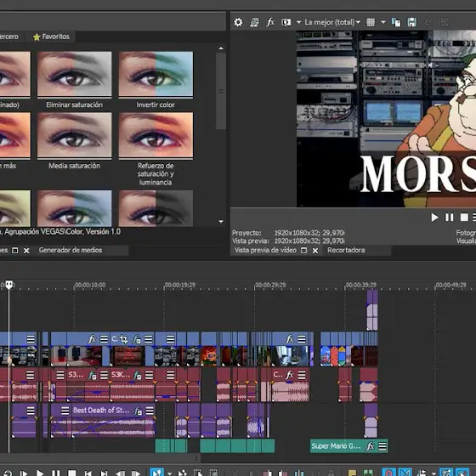Toggle overlays grid in preview toolbar

click(x=371, y=22)
